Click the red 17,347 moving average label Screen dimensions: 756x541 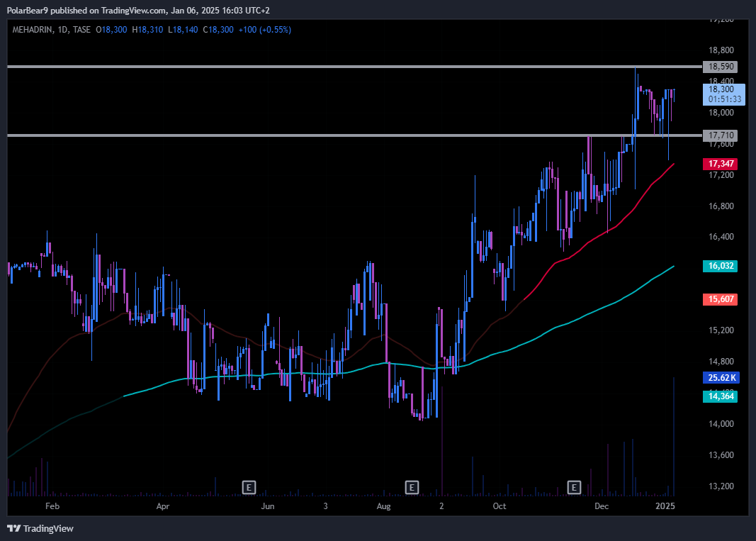(x=720, y=164)
